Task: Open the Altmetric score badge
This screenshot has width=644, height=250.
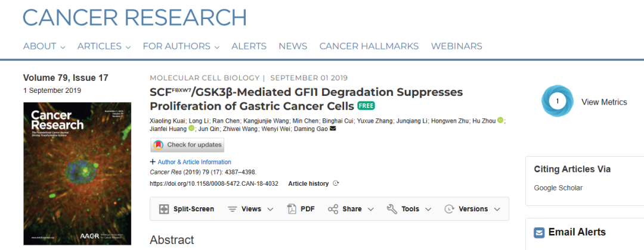Action: (x=557, y=101)
